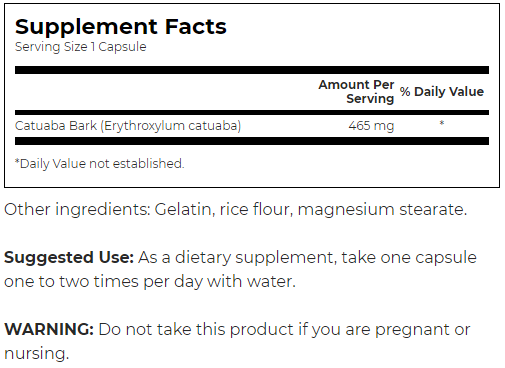Click the bold Suggested Use label
The width and height of the screenshot is (505, 368).
(x=69, y=258)
